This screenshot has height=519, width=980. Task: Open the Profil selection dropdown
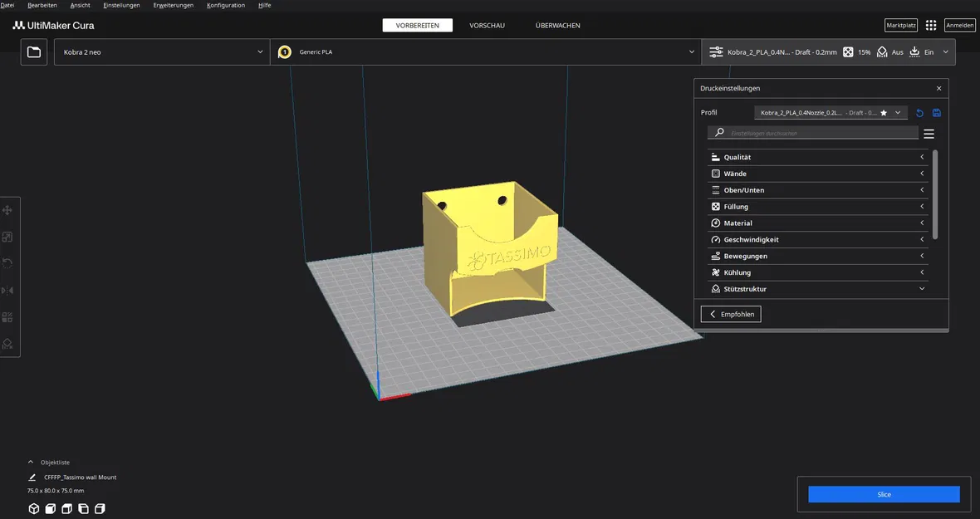pos(831,113)
